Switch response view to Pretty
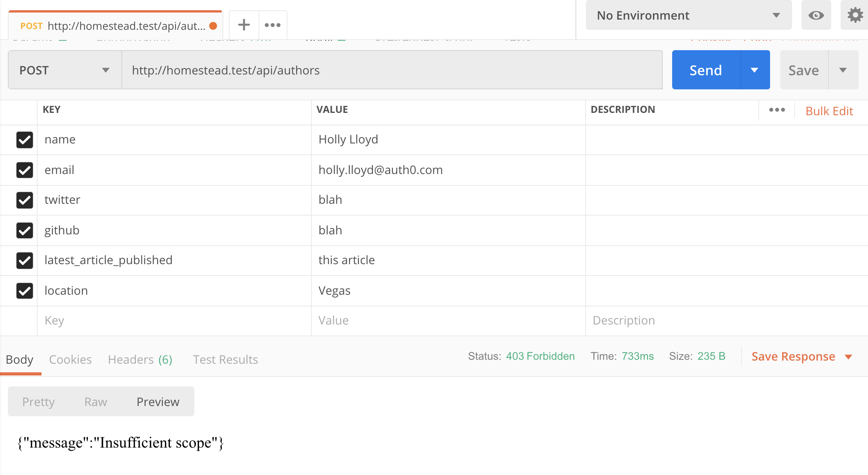Image resolution: width=868 pixels, height=475 pixels. (x=38, y=402)
